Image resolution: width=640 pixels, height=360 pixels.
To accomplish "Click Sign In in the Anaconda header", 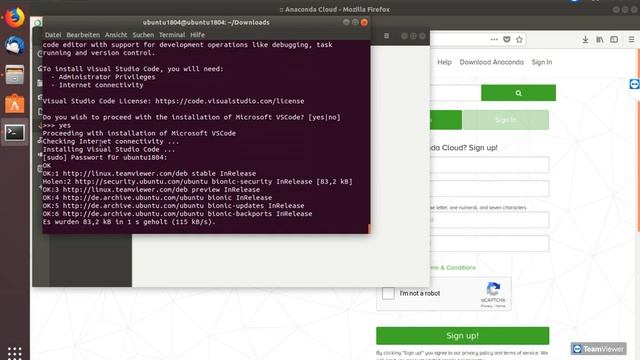I will [x=542, y=62].
